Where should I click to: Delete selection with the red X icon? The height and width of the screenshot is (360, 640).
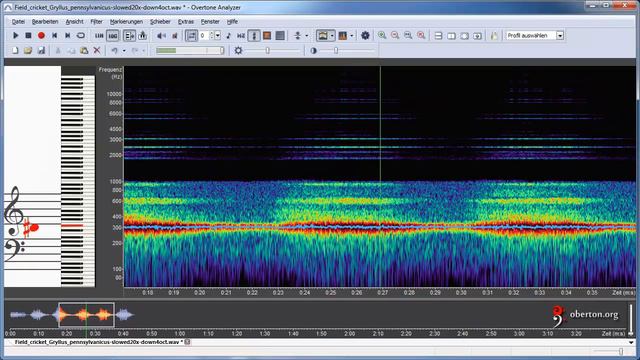tap(97, 51)
